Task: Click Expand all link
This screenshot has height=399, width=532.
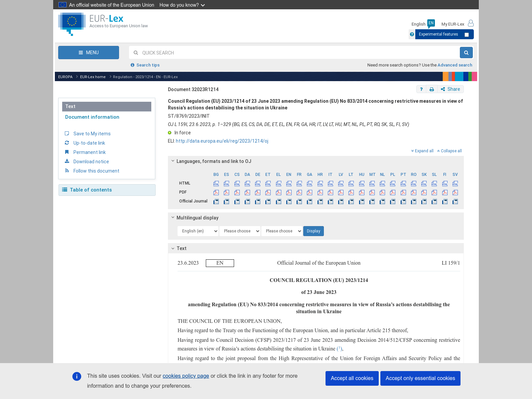Action: 422,151
